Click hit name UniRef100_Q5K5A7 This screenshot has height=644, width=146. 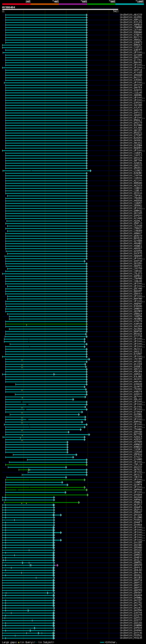pos(131,593)
